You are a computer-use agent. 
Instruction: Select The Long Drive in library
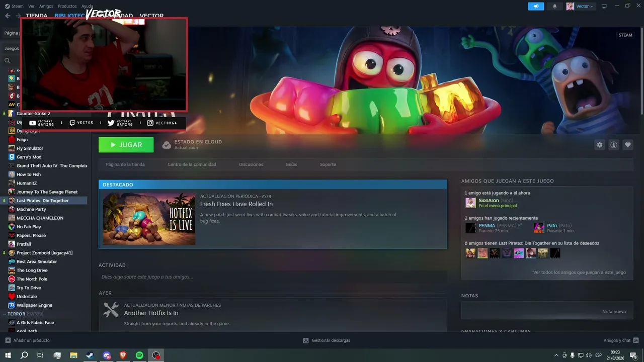click(32, 270)
